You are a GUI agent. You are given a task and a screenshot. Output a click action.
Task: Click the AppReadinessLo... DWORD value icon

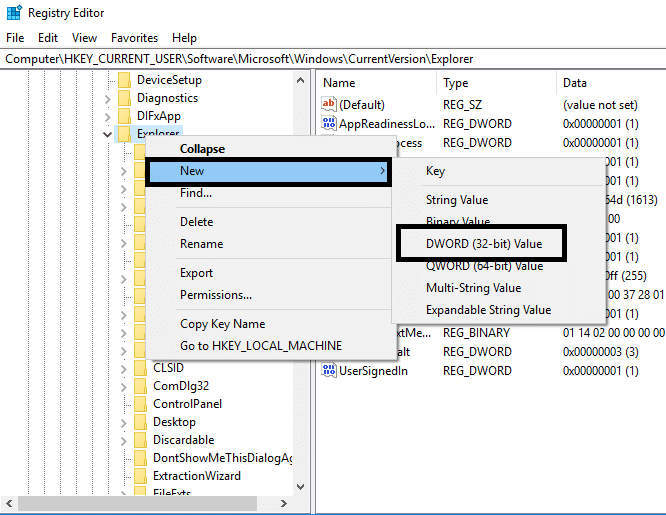pyautogui.click(x=329, y=124)
